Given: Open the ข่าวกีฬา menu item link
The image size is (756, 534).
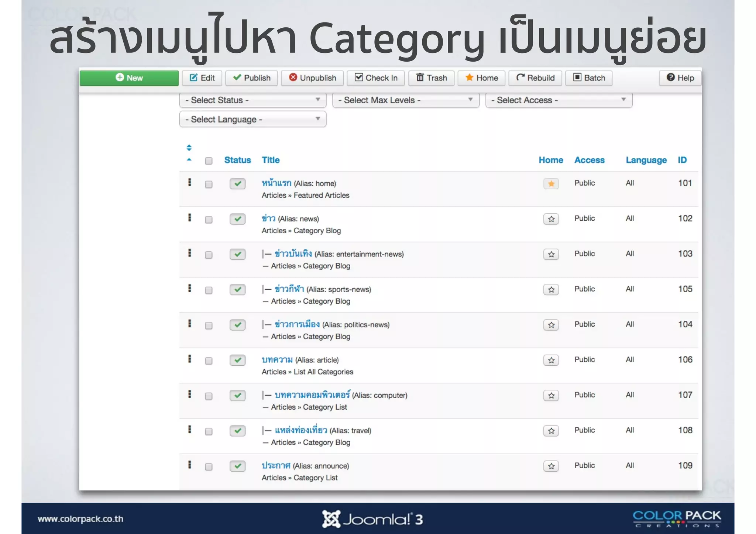Looking at the screenshot, I should (x=289, y=289).
